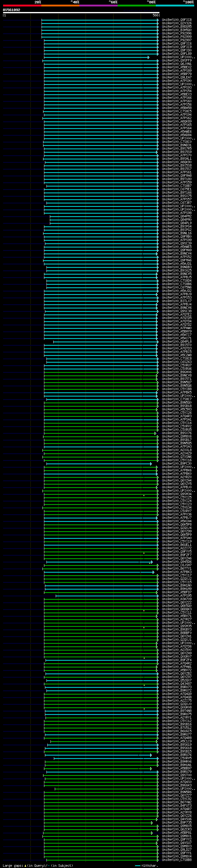Select the label UniRef100_A7PS90
Screen dimensions: 197x868
176,81
